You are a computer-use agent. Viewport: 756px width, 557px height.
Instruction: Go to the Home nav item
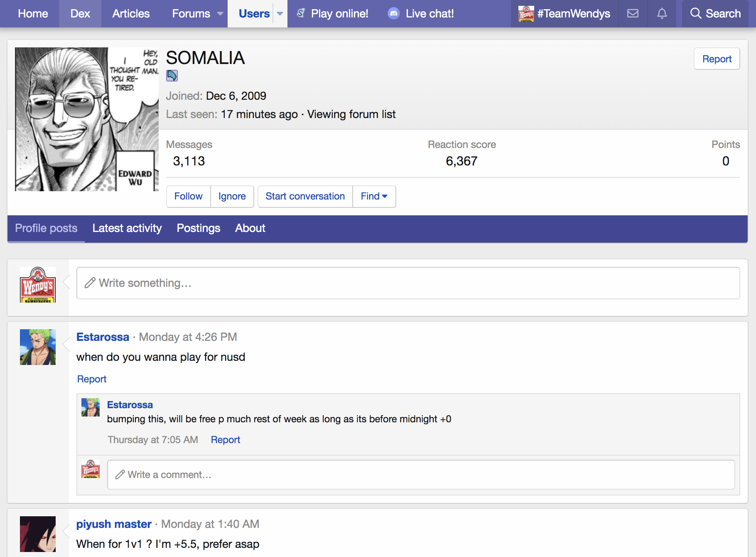(x=33, y=14)
